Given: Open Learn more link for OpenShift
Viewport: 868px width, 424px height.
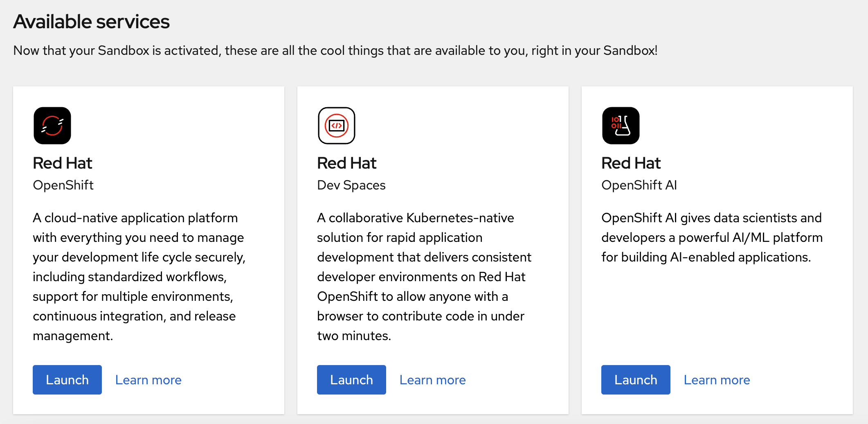Looking at the screenshot, I should click(148, 380).
